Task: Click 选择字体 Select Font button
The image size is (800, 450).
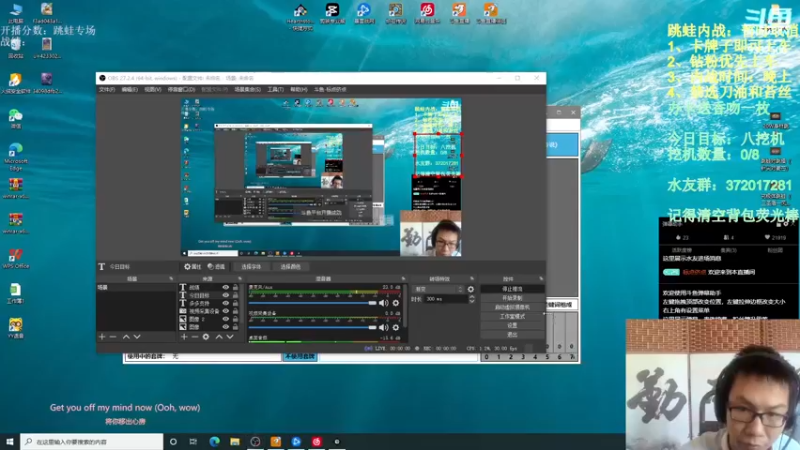Action: click(x=251, y=266)
